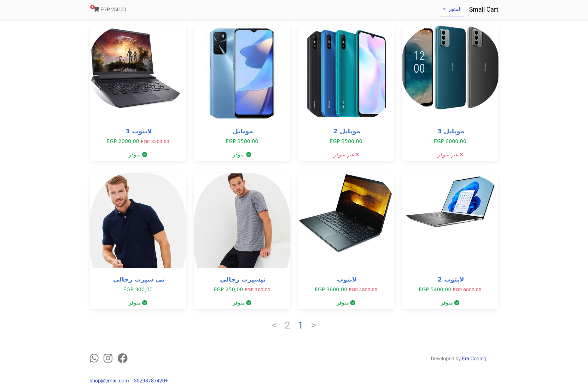Open the WhatsApp footer icon

[94, 358]
